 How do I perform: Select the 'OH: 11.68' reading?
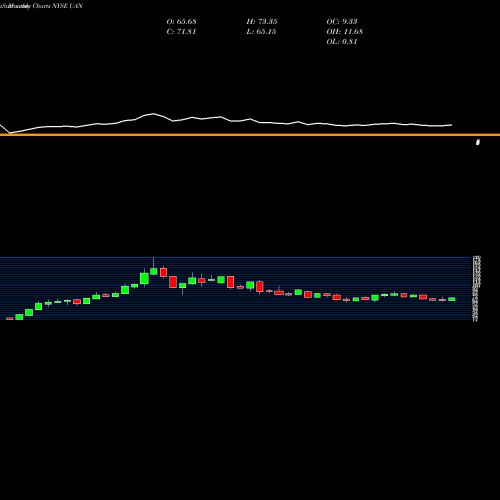tap(344, 32)
